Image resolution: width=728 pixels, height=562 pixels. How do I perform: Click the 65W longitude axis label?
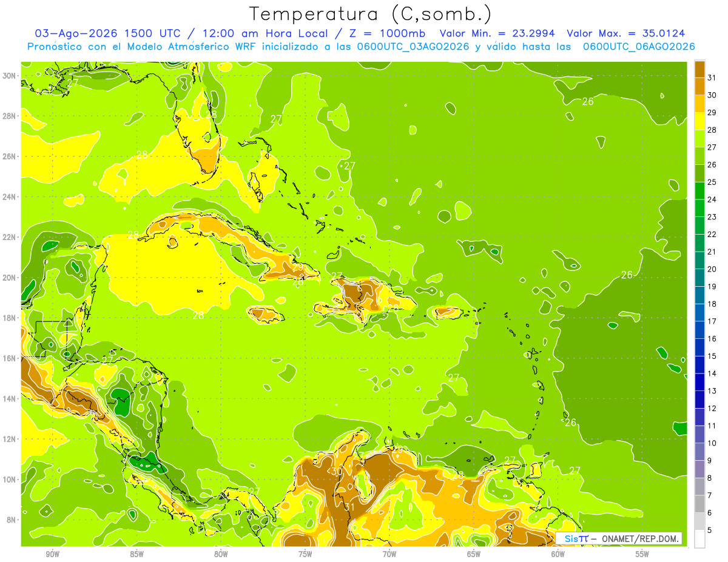(x=474, y=554)
